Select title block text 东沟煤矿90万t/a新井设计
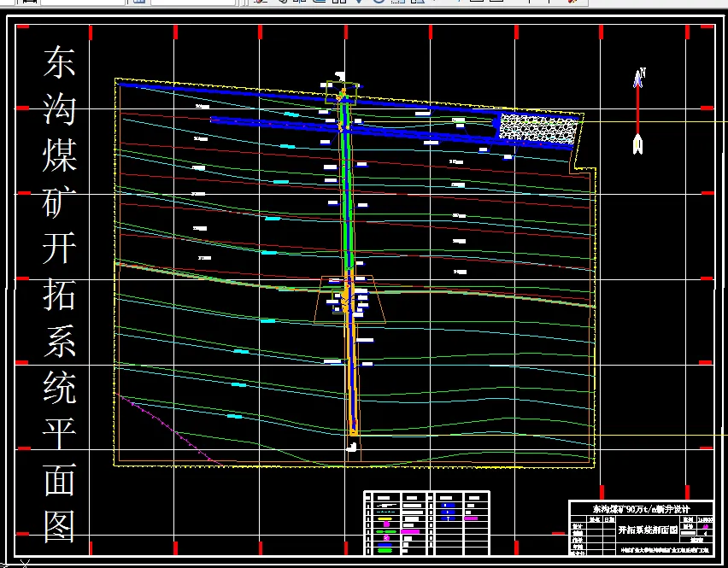The width and height of the screenshot is (728, 568). tap(641, 509)
